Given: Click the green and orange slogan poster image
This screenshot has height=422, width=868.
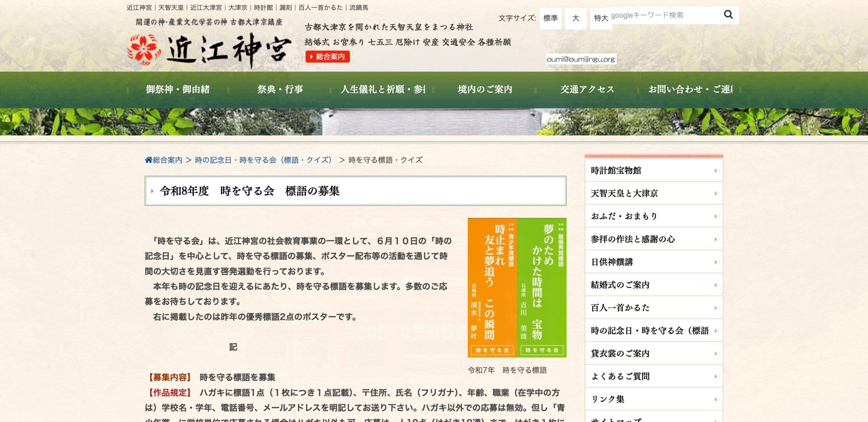Looking at the screenshot, I should coord(517,288).
